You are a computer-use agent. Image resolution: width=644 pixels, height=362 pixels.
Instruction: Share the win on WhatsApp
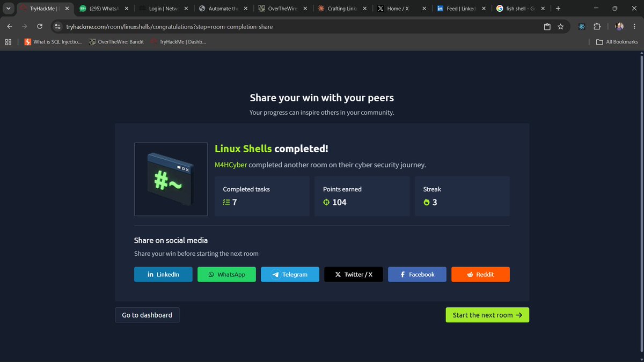point(226,274)
